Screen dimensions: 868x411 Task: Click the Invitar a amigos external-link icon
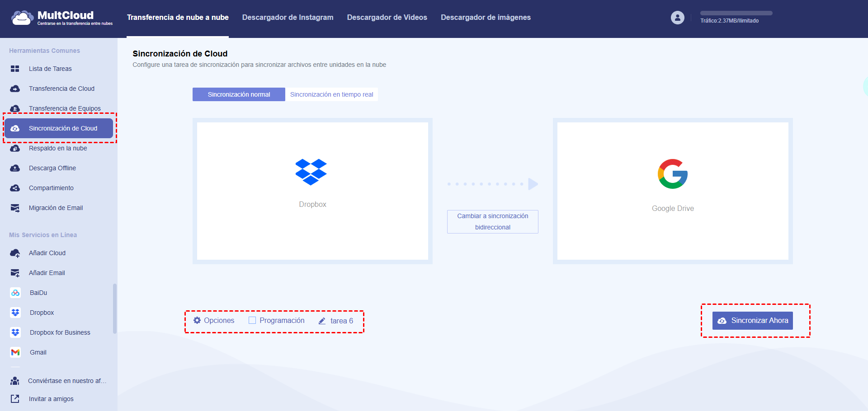click(15, 399)
